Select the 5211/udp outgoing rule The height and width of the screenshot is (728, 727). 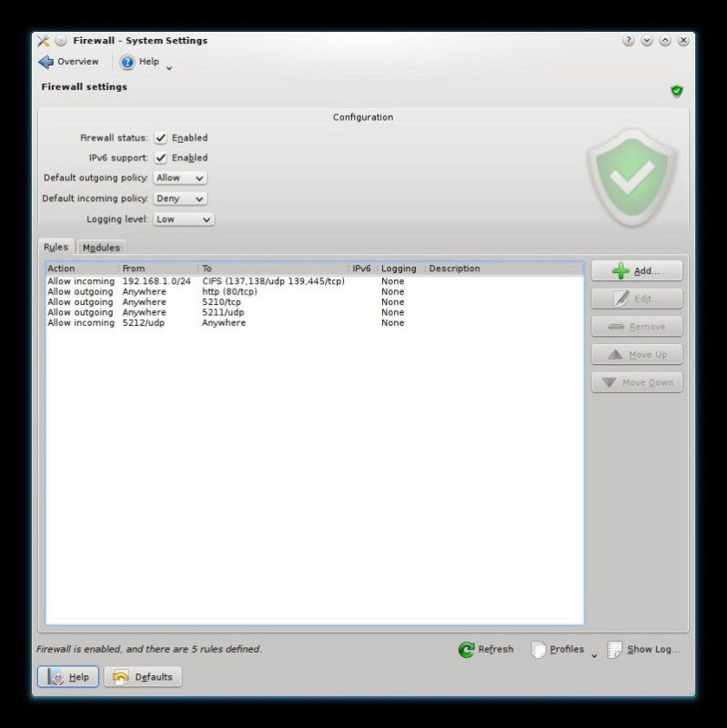point(314,312)
